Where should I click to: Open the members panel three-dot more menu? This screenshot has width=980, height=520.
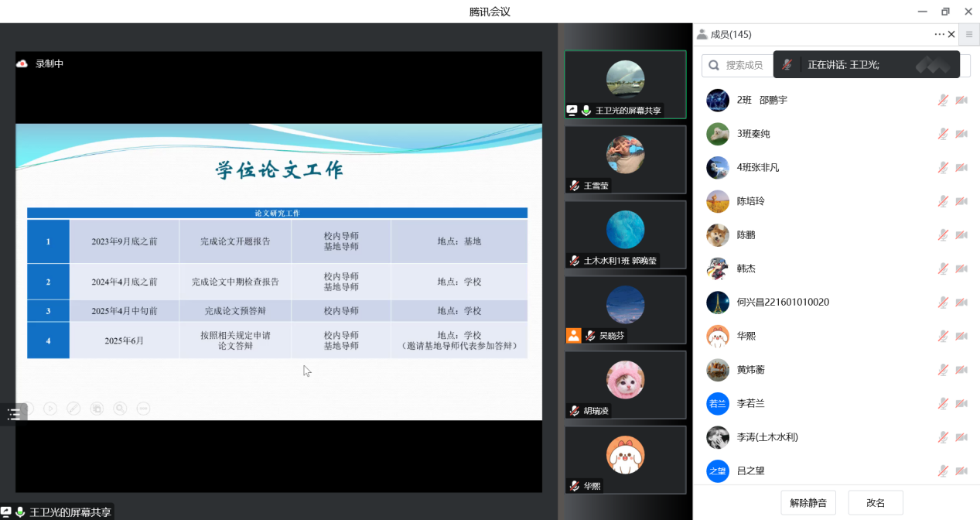point(939,34)
